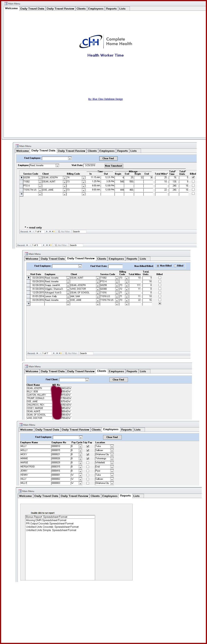207x644 pixels.
Task: Select Missing DMR Spreadsheet Format report
Action: [46, 520]
